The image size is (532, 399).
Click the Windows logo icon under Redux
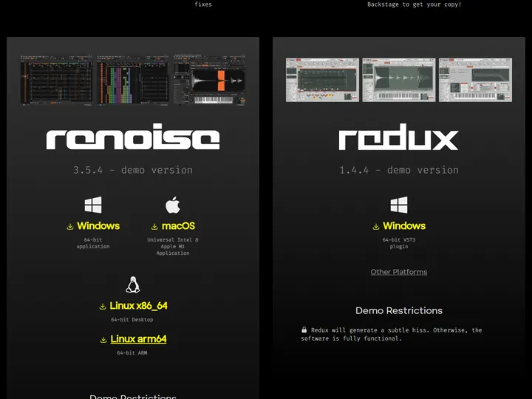399,205
